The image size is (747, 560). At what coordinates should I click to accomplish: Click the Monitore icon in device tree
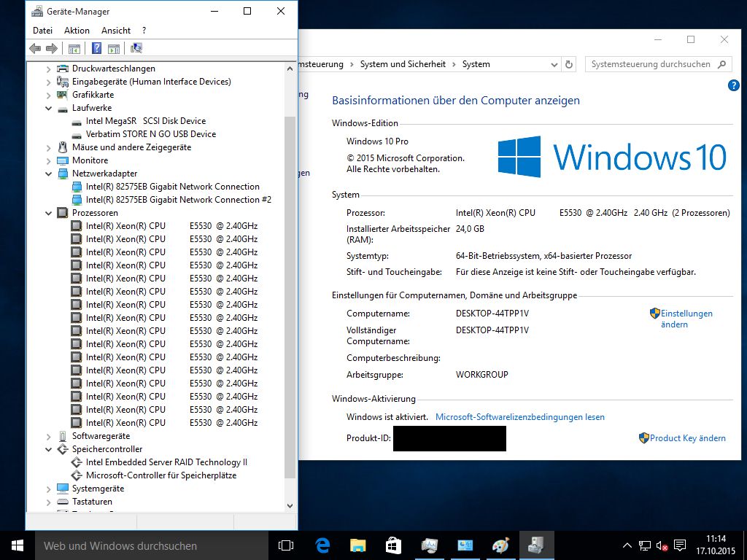[x=63, y=160]
